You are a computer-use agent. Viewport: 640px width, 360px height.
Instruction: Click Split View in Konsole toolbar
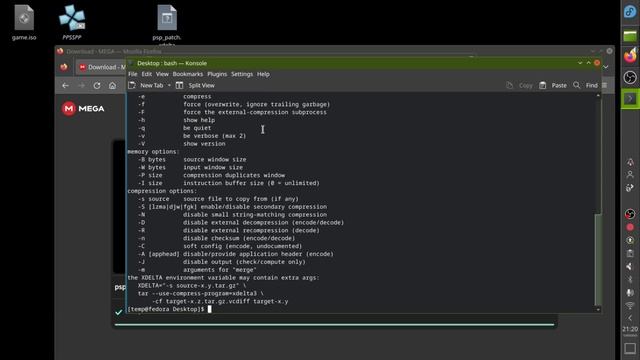(x=195, y=85)
